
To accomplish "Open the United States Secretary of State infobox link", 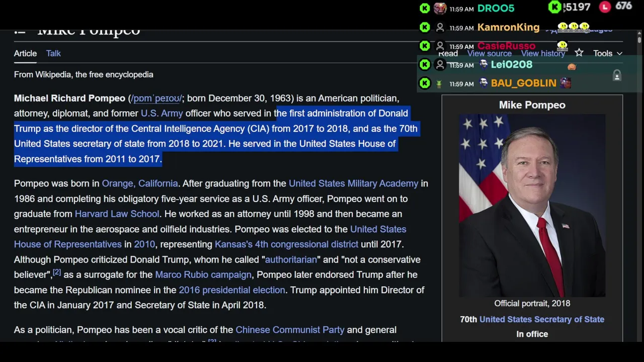I will pos(542,319).
